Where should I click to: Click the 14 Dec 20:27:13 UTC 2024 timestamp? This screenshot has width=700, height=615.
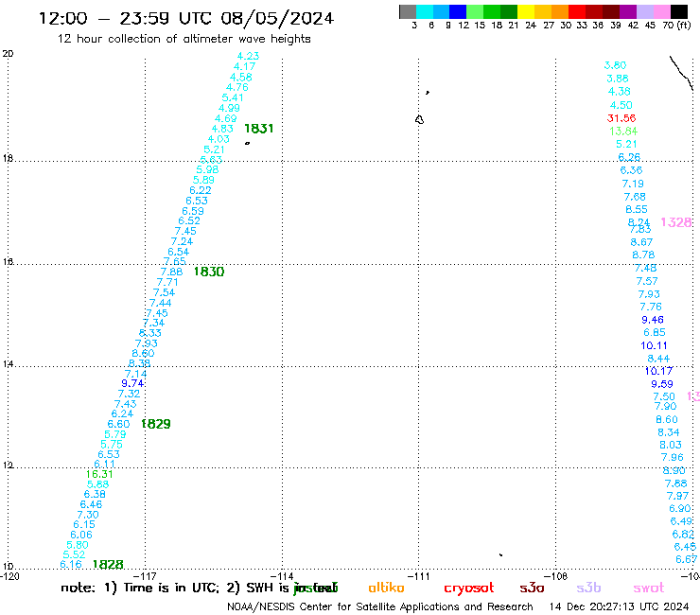tap(620, 607)
